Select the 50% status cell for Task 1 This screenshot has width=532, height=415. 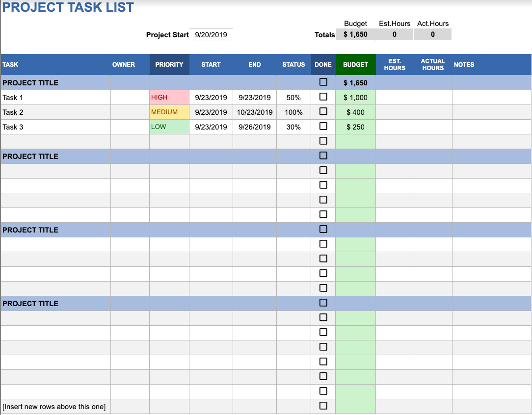point(293,97)
